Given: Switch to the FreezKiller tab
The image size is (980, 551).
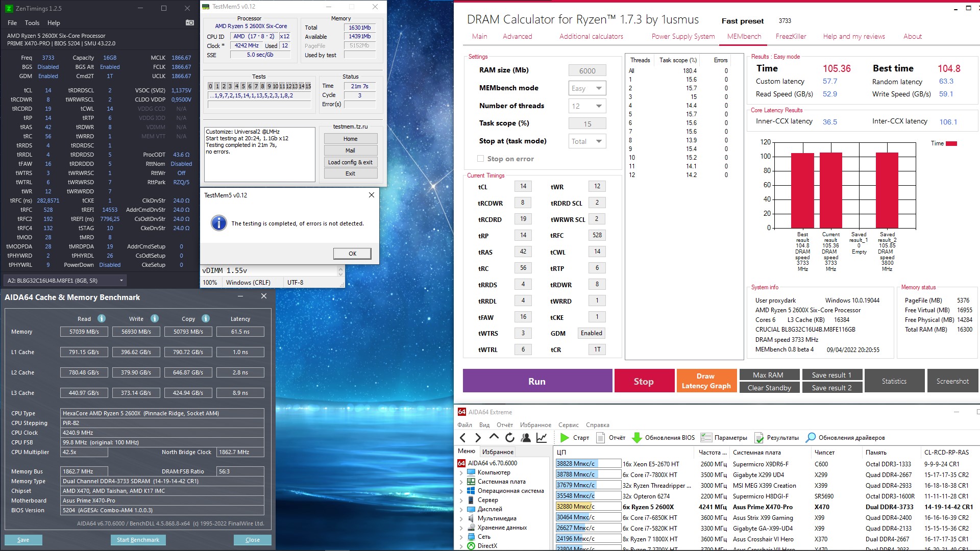Looking at the screenshot, I should [x=791, y=36].
